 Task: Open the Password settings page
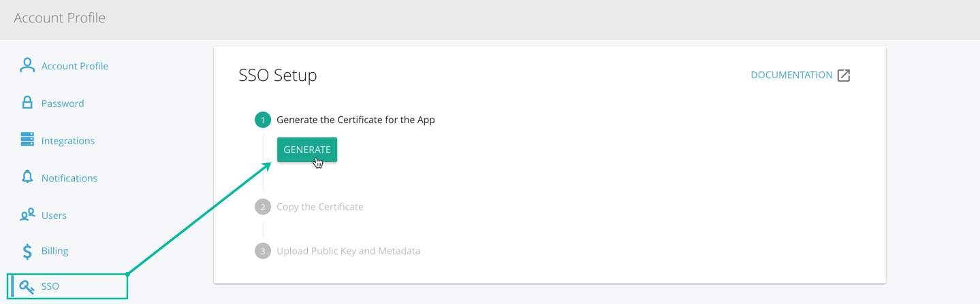pyautogui.click(x=63, y=103)
